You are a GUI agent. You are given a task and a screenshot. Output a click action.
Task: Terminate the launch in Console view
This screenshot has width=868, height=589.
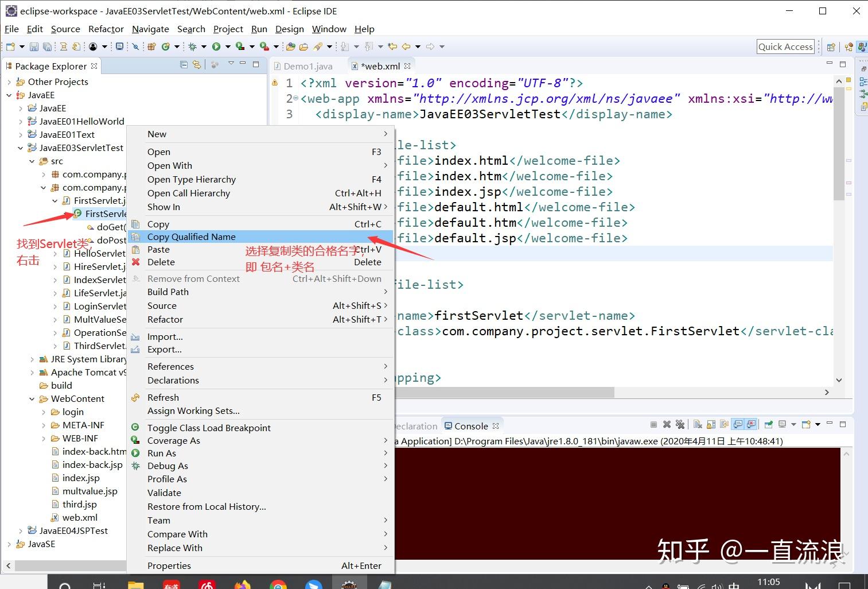pyautogui.click(x=653, y=424)
